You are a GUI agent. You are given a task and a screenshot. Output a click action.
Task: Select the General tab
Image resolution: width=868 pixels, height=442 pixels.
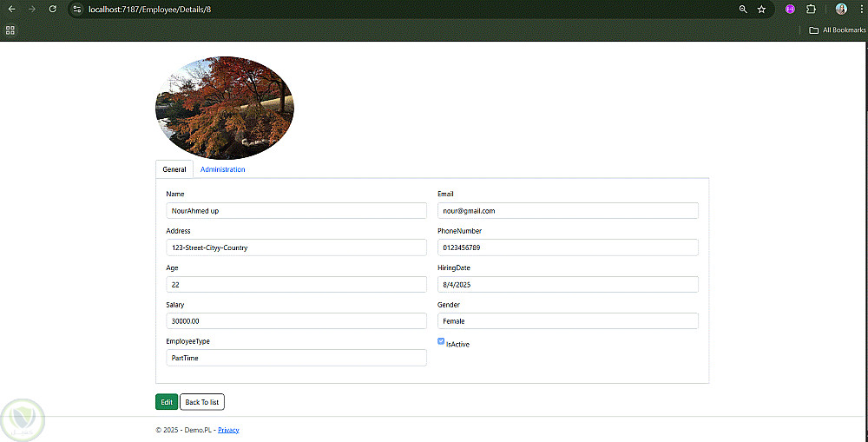pyautogui.click(x=174, y=169)
